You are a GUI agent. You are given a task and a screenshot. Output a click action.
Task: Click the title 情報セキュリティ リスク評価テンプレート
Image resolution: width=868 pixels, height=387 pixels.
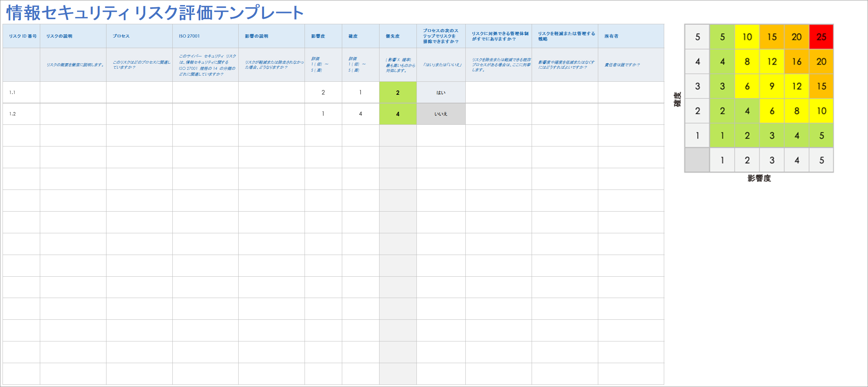pos(155,13)
